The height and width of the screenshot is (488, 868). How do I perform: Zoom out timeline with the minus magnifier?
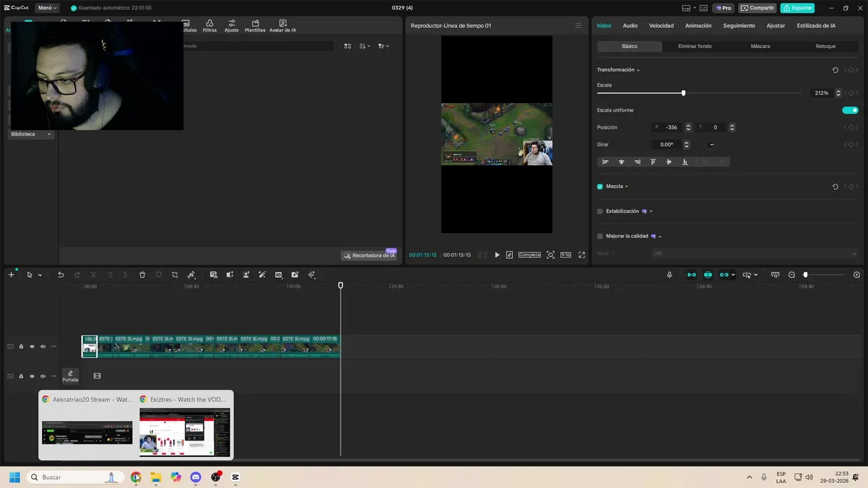pos(791,274)
